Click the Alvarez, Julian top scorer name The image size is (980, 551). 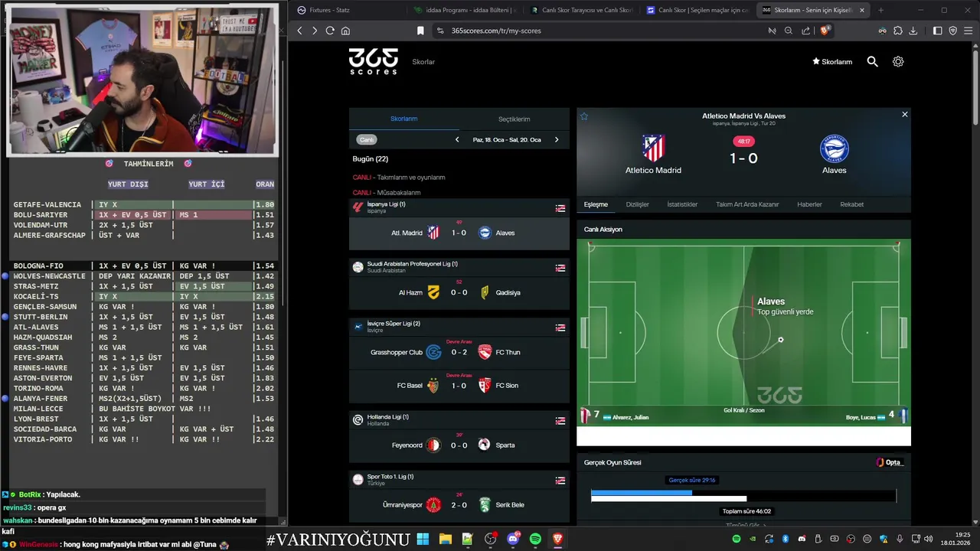coord(630,417)
